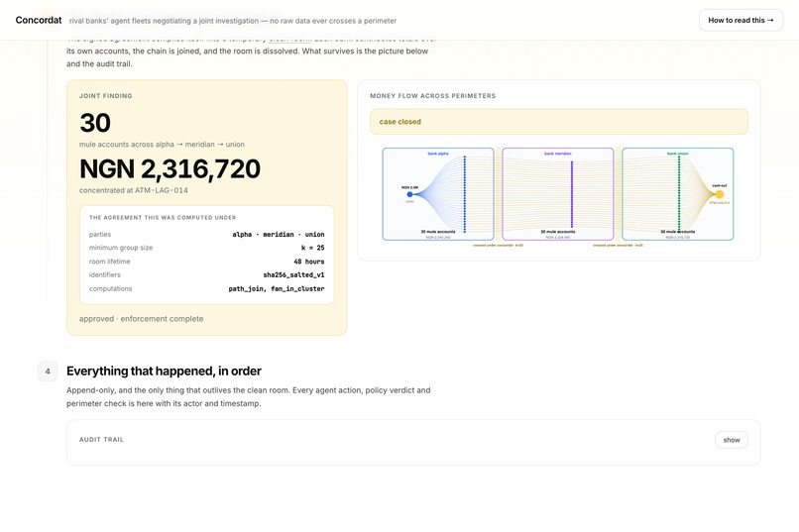Click the "MONEY FLOW ACROSS PERIMETERS" label
Viewport: 799px width, 532px height.
pyautogui.click(x=432, y=96)
